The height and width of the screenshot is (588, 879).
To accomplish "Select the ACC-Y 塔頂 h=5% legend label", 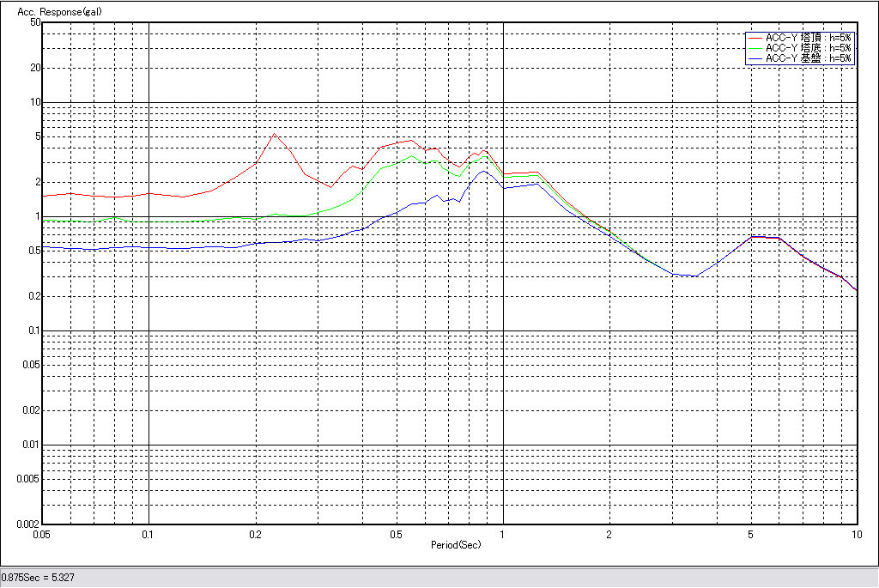I will (808, 38).
